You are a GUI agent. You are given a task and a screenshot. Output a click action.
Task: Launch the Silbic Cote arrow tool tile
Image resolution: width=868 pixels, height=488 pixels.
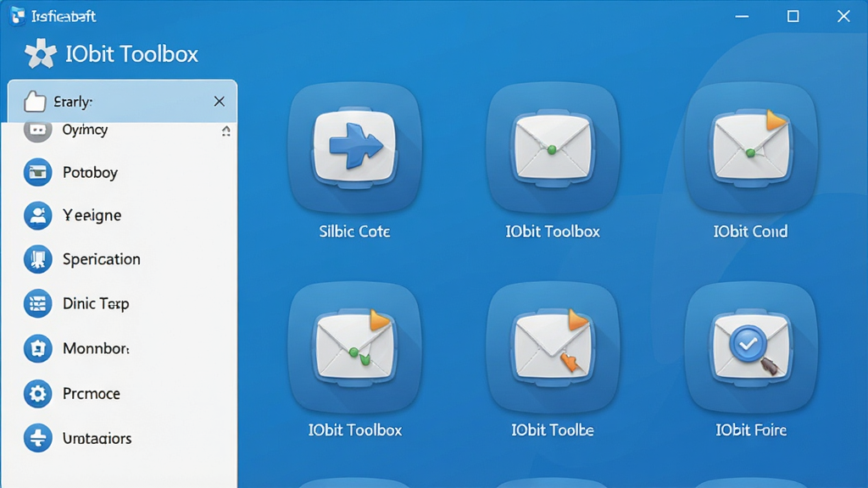(x=355, y=147)
